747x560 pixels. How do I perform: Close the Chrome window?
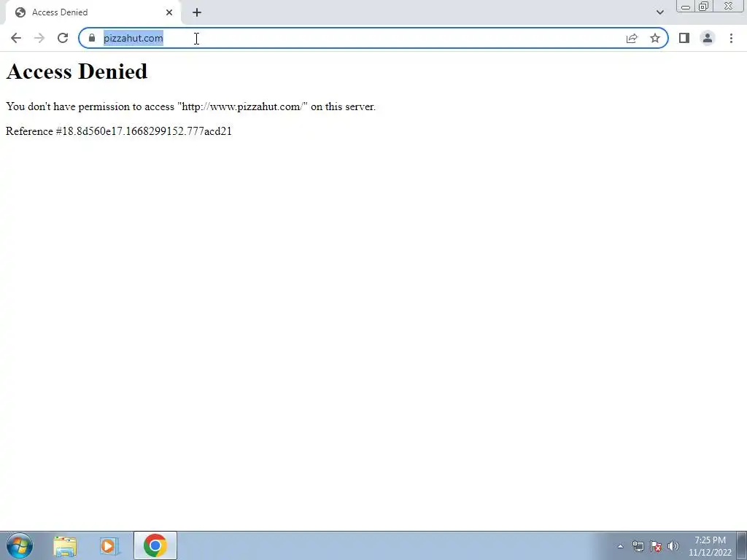tap(729, 6)
